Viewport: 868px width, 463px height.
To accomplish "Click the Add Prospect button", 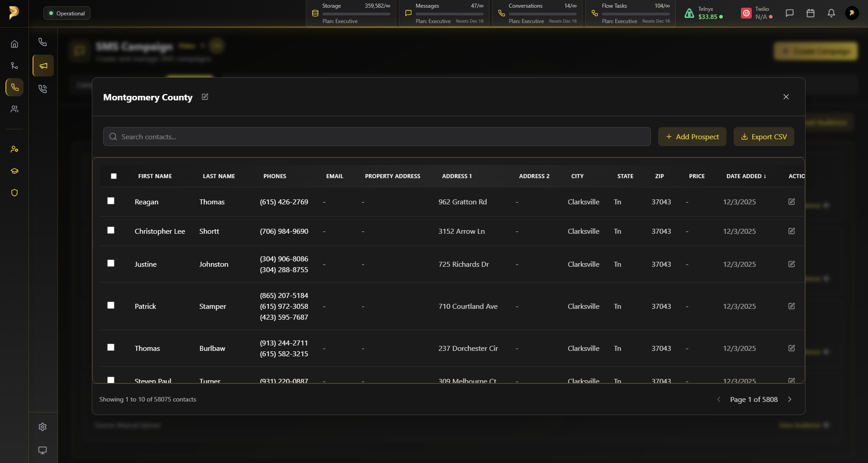I will point(692,137).
